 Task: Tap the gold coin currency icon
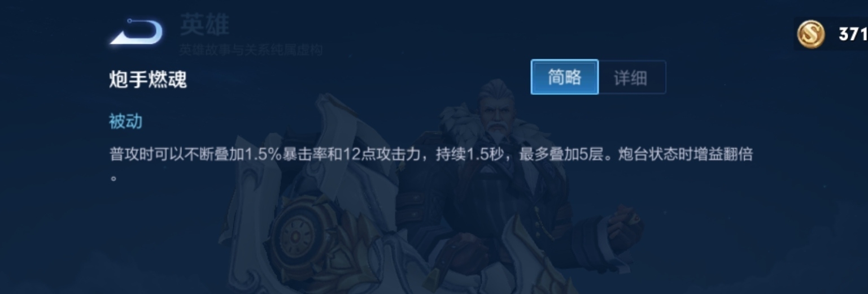pos(811,34)
